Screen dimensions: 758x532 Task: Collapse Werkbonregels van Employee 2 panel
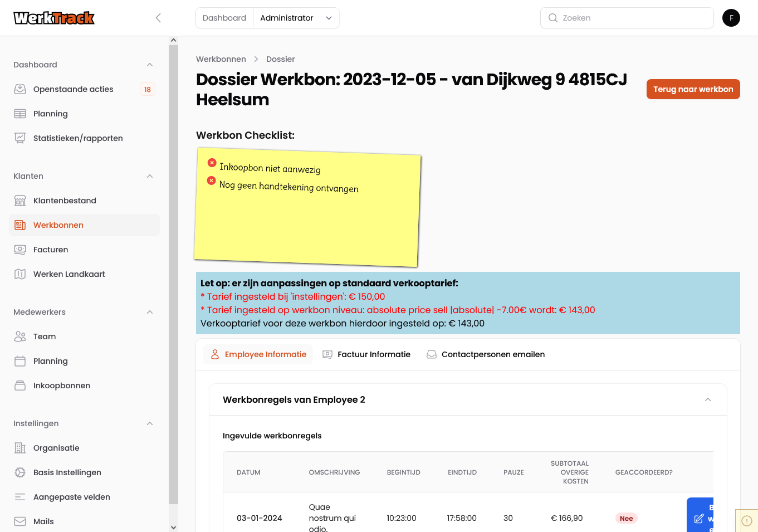[708, 399]
